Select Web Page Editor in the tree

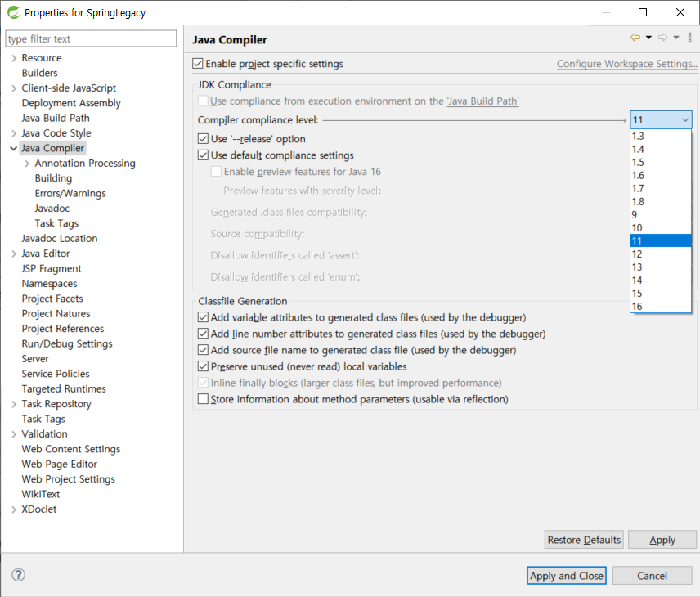coord(60,464)
